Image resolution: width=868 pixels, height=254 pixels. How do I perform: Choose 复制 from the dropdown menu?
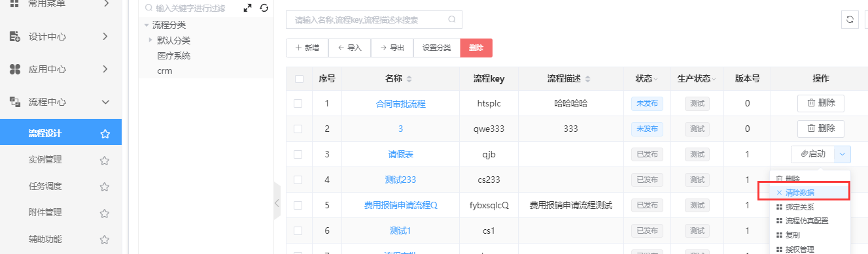click(809, 234)
